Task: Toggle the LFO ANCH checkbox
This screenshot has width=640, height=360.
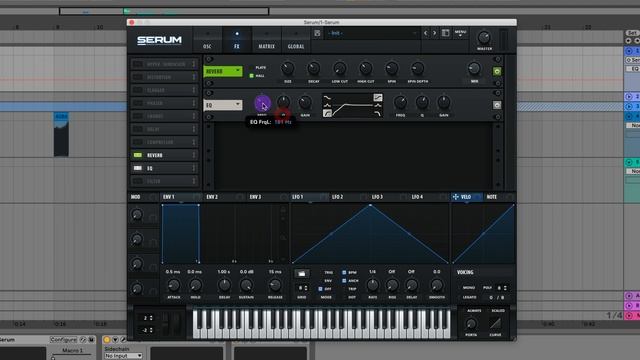Action: pyautogui.click(x=344, y=281)
